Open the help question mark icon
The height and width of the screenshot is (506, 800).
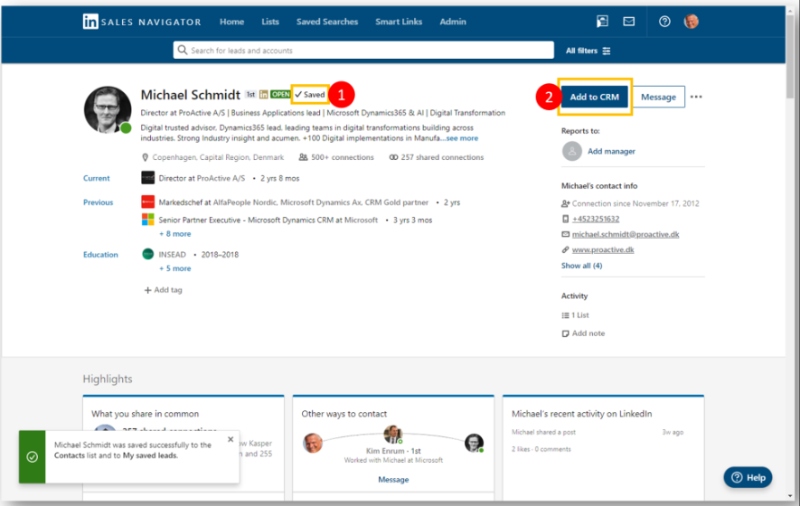(x=664, y=21)
